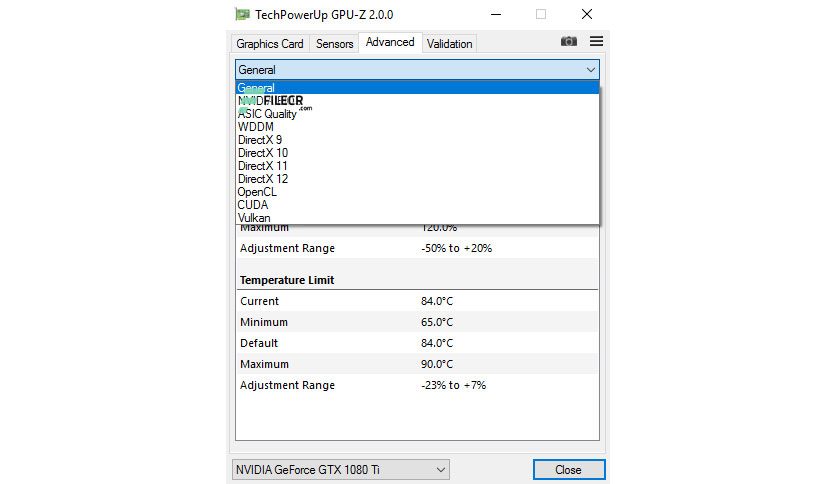This screenshot has height=484, width=836.
Task: Close the GPU-Z window with X
Action: click(586, 14)
